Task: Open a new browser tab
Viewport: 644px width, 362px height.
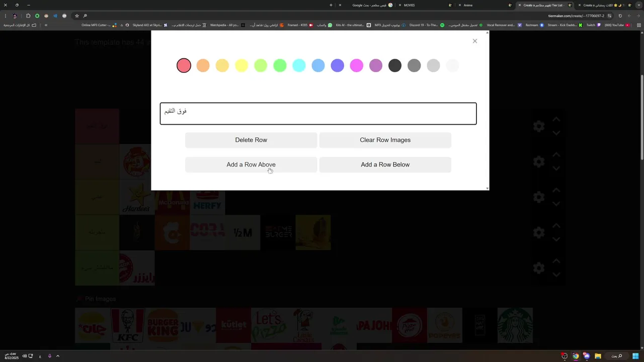Action: (x=331, y=5)
